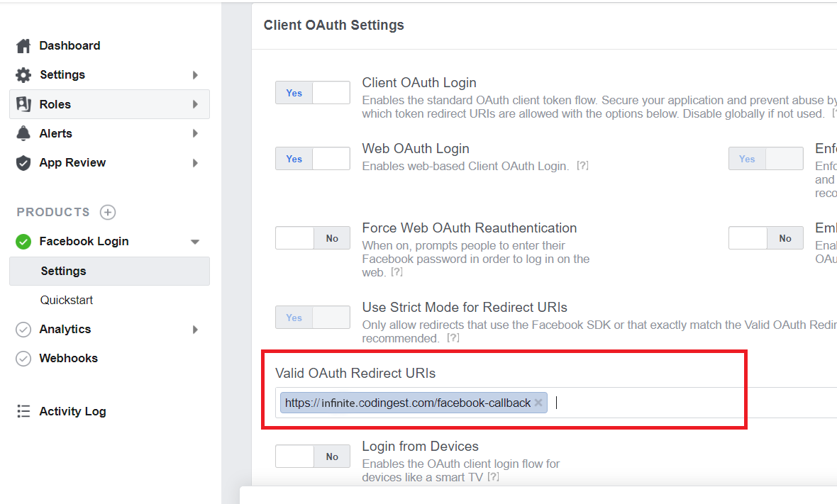Click the Alerts bell icon
This screenshot has height=504, width=837.
[23, 133]
